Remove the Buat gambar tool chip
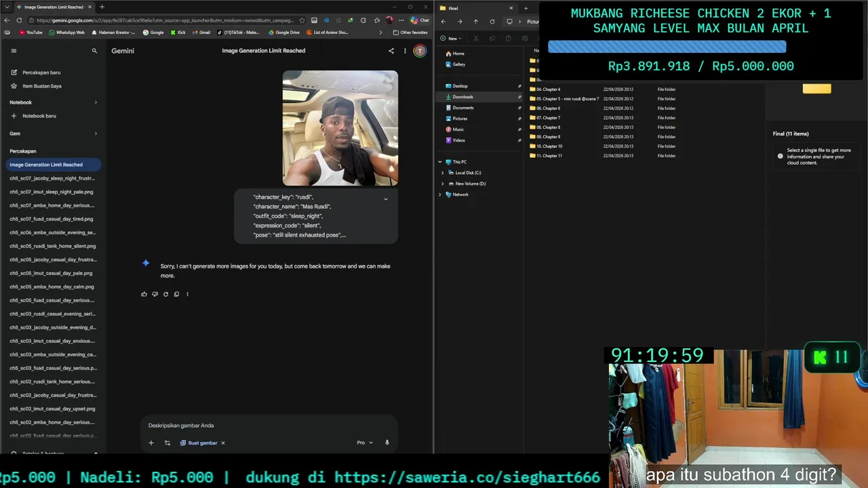The height and width of the screenshot is (488, 868). tap(222, 443)
